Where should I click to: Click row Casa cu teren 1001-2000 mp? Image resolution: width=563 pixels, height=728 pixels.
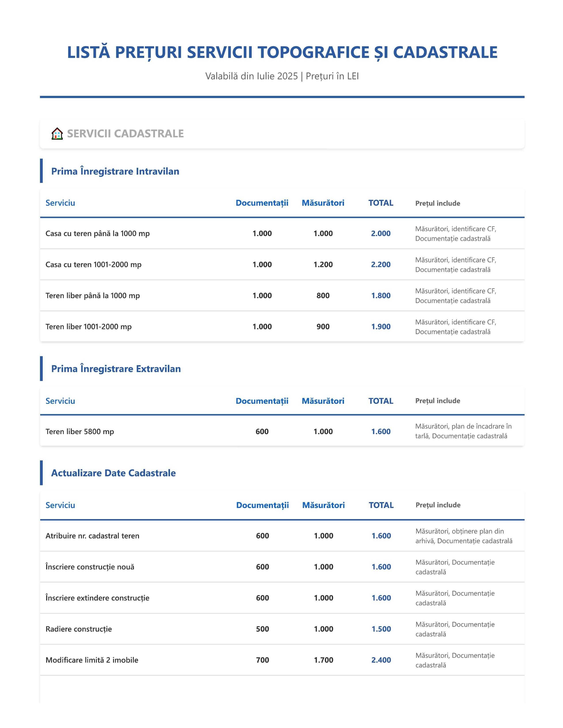click(x=282, y=264)
